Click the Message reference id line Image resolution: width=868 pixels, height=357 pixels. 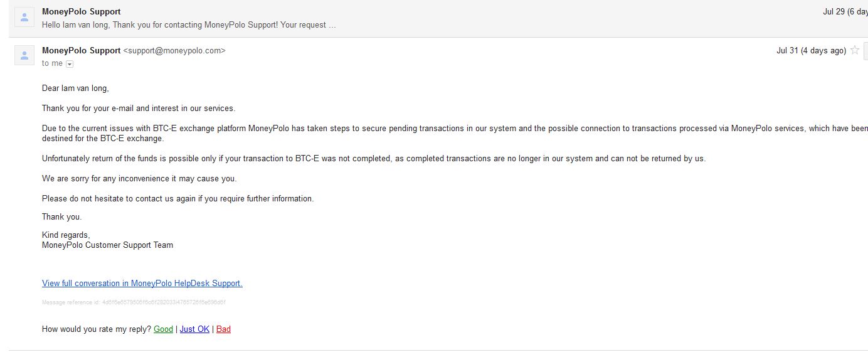(134, 302)
